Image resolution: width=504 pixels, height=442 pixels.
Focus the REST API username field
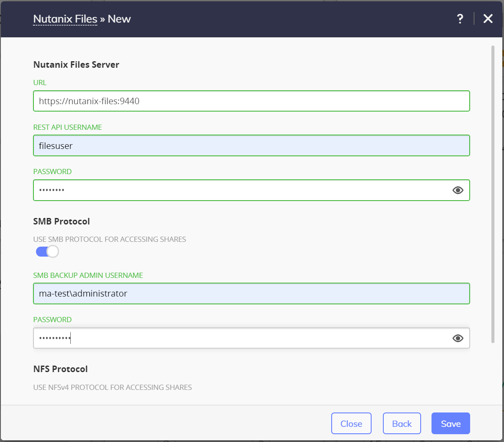pyautogui.click(x=251, y=145)
